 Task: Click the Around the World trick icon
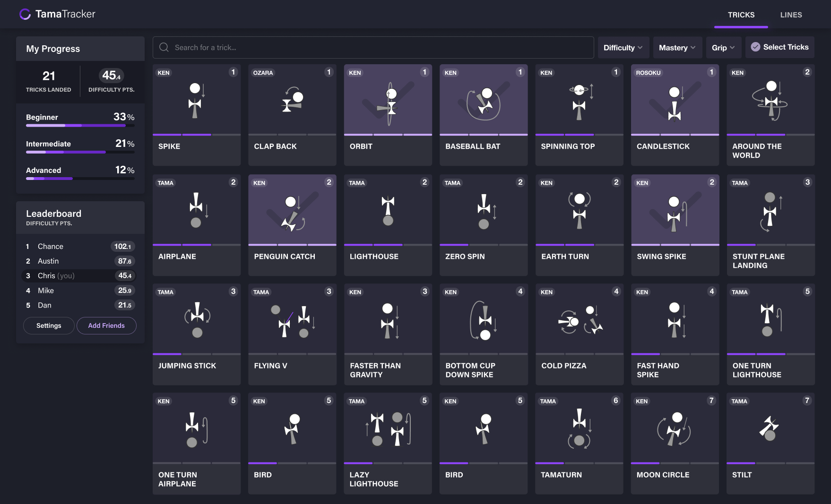point(770,101)
